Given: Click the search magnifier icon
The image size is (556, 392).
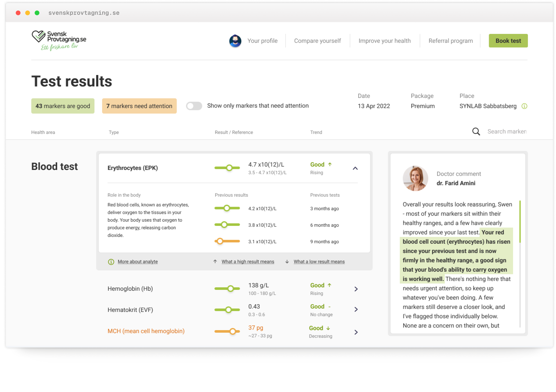Looking at the screenshot, I should pyautogui.click(x=476, y=132).
